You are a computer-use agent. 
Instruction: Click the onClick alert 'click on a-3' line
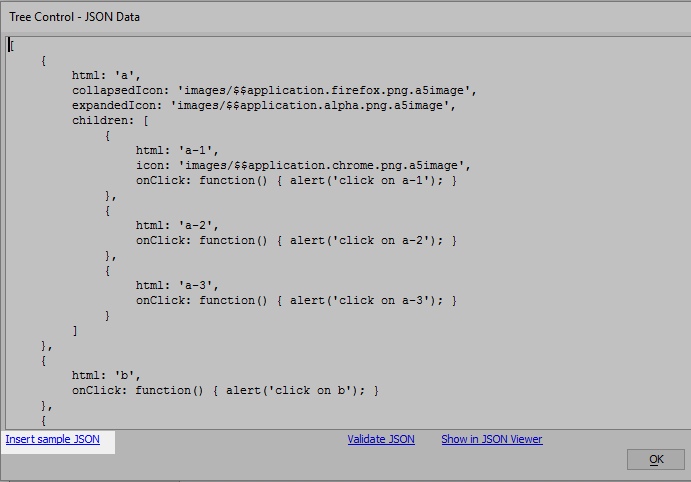[x=296, y=300]
